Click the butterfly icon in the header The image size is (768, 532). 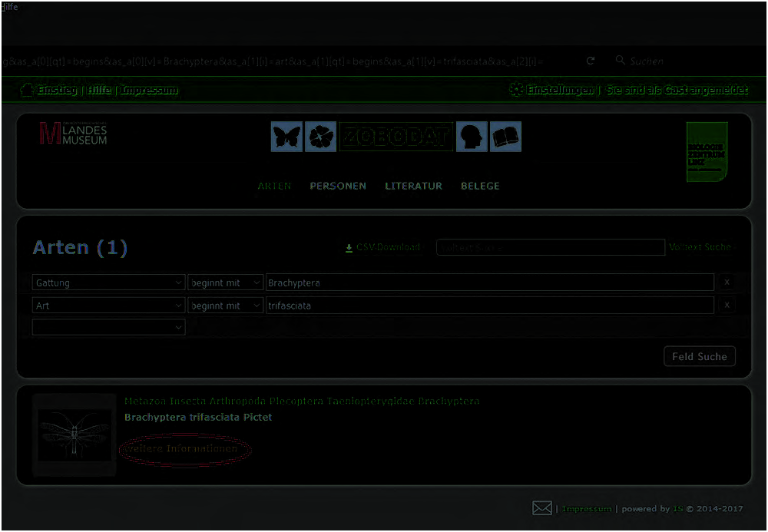tap(286, 137)
